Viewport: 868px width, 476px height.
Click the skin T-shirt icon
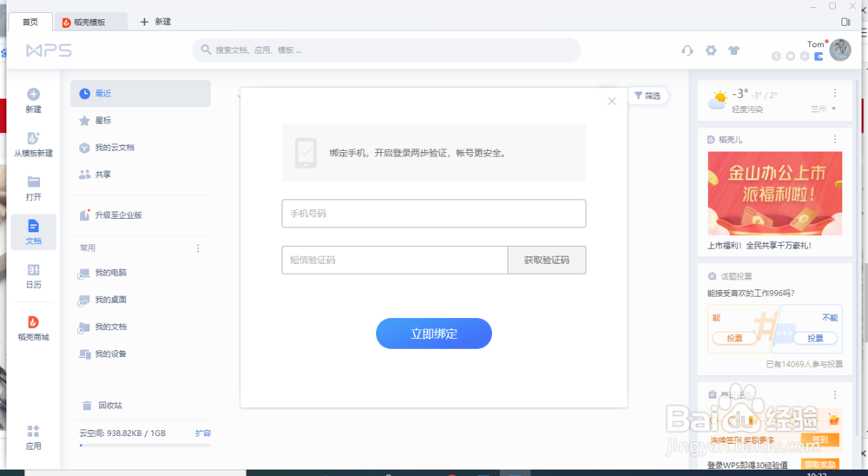733,50
